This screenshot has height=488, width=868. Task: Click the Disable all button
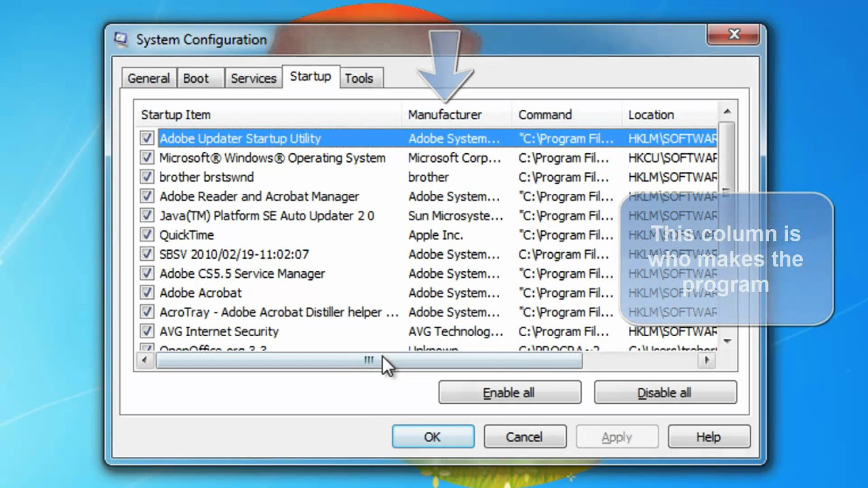665,392
